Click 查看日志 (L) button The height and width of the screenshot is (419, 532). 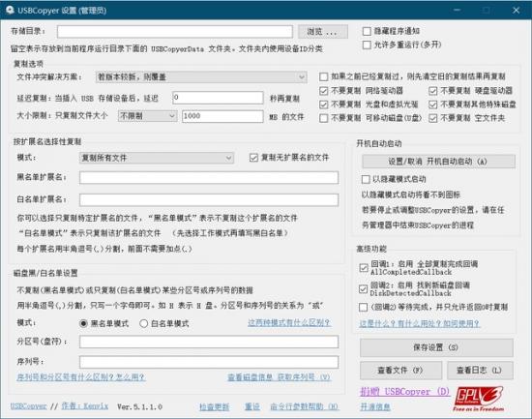480,370
